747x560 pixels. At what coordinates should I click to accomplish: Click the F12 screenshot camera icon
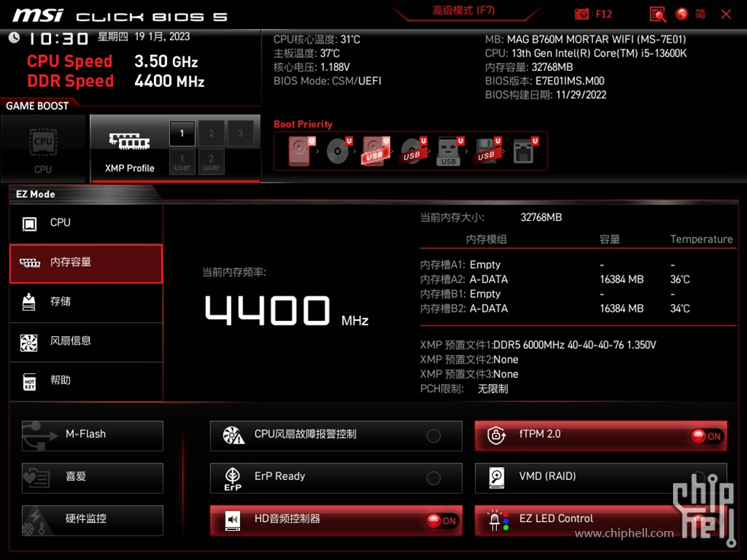(582, 14)
